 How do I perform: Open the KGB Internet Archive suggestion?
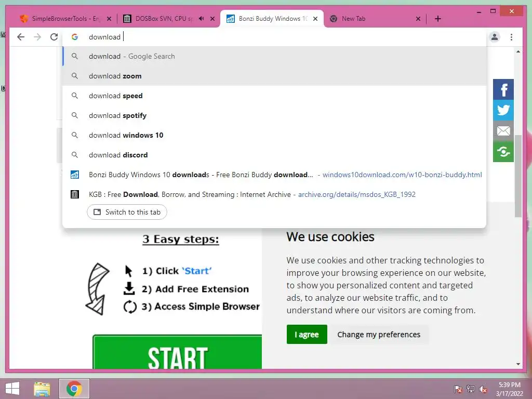coord(274,194)
